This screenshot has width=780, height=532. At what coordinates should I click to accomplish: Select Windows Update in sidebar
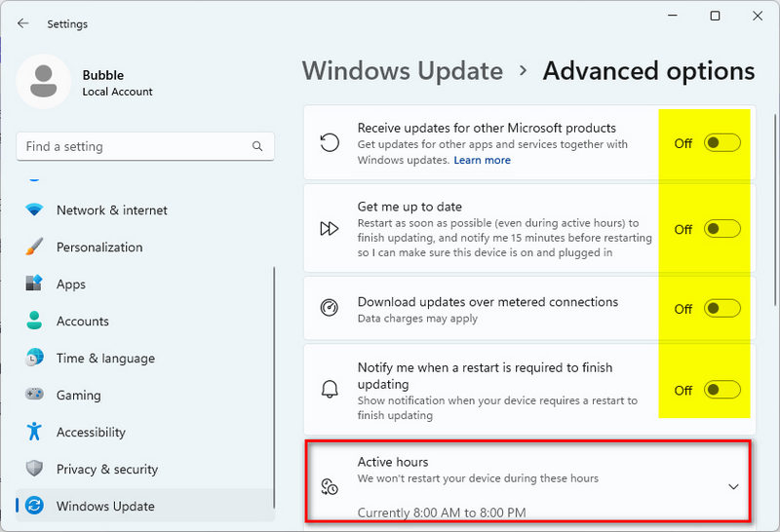coord(144,506)
